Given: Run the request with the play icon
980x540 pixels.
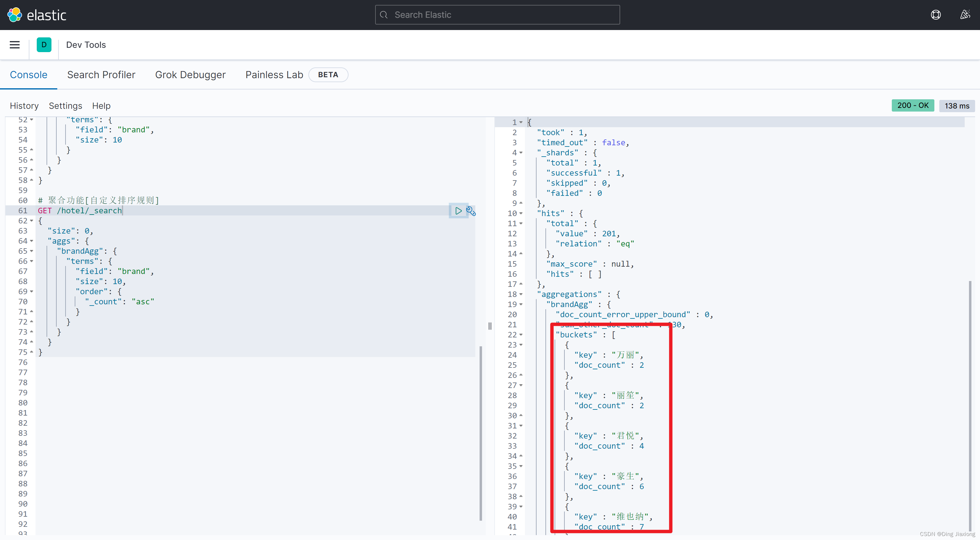Looking at the screenshot, I should click(x=458, y=211).
